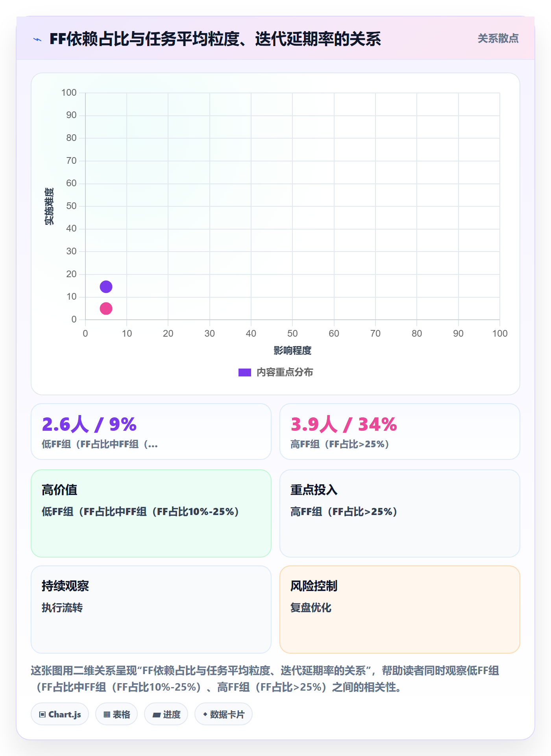Open the 风险控制 quadrant card
The image size is (551, 756).
399,609
